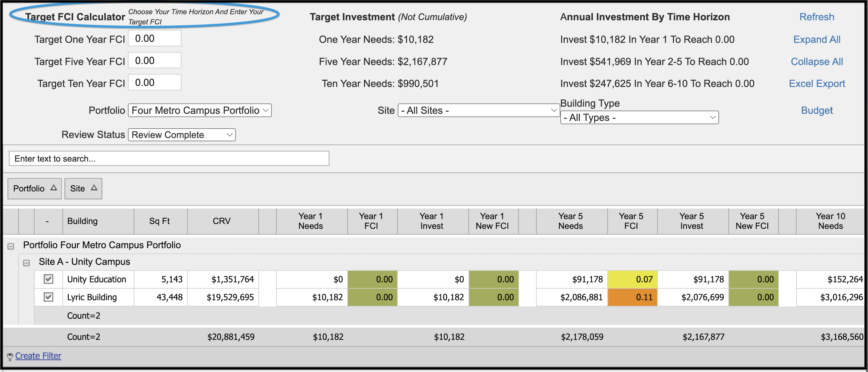Click the Portfolio grouping button

click(x=35, y=189)
